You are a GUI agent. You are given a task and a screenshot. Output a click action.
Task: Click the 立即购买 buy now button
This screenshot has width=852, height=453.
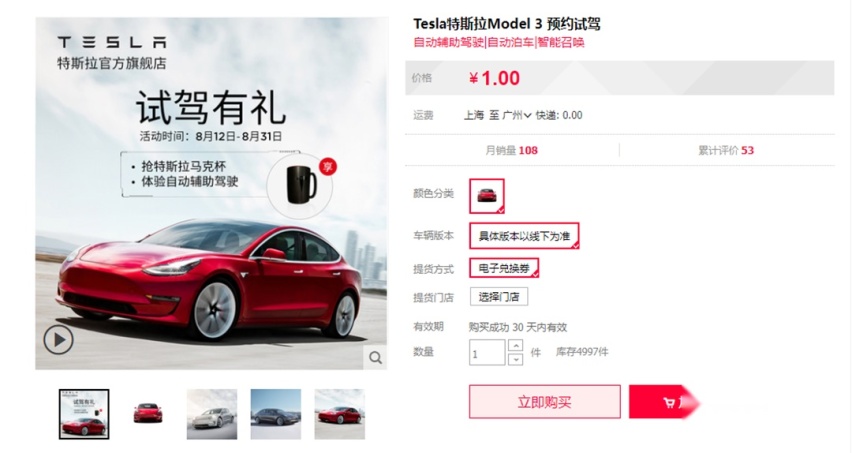pos(544,402)
